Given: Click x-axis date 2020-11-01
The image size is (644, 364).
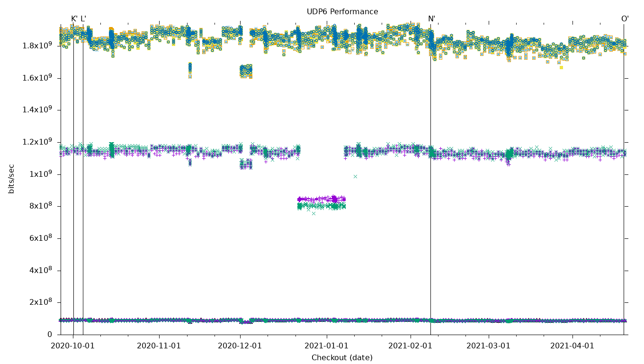Looking at the screenshot, I should 159,346.
